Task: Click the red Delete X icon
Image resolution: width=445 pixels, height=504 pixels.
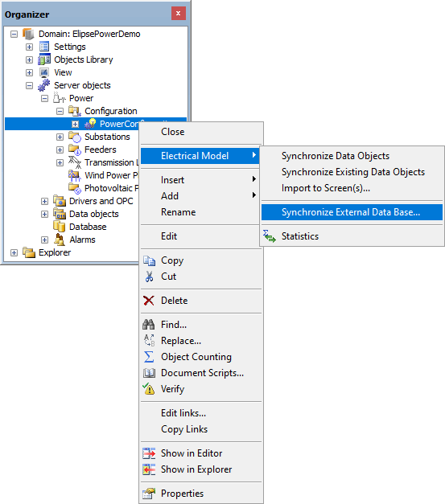Action: [149, 301]
